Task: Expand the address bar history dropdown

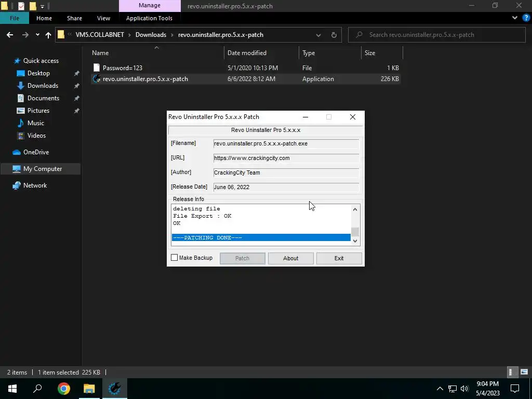Action: point(318,35)
